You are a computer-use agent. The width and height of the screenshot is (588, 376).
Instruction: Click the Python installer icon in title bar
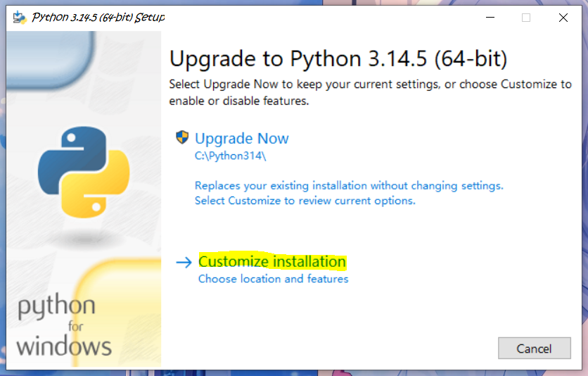point(20,18)
